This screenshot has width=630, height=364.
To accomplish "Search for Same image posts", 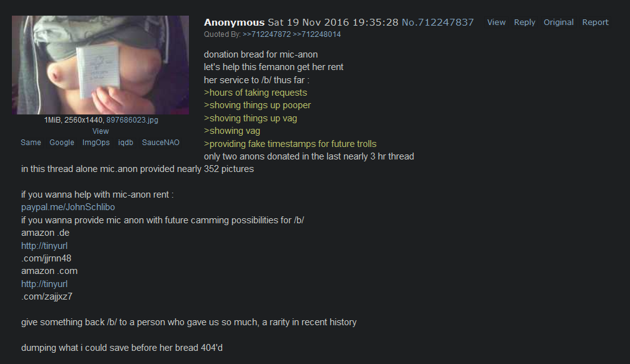I will (31, 142).
